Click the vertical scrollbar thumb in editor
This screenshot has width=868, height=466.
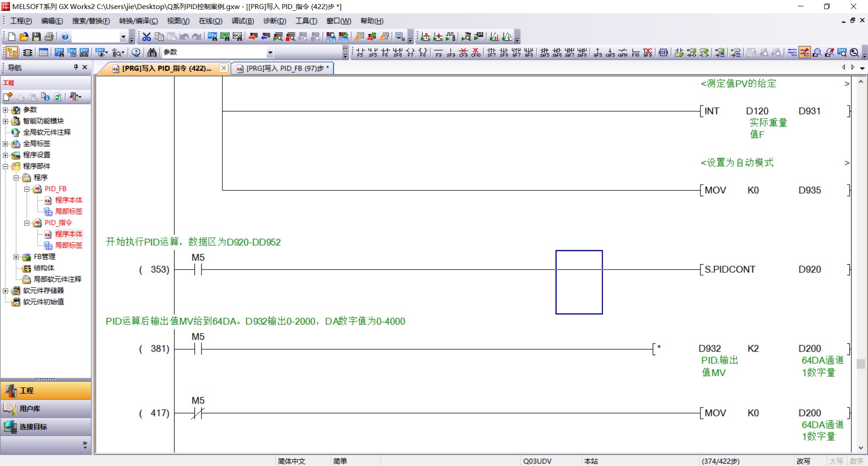pyautogui.click(x=861, y=364)
